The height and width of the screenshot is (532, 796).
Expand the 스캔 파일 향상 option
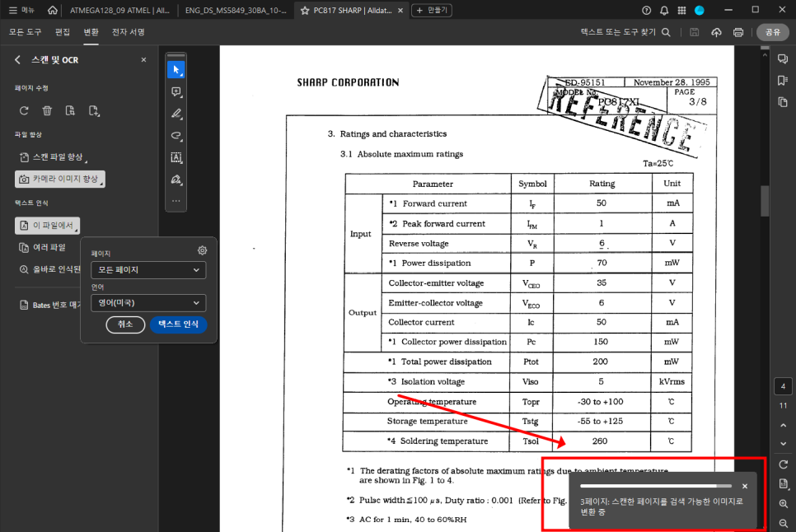tap(53, 157)
